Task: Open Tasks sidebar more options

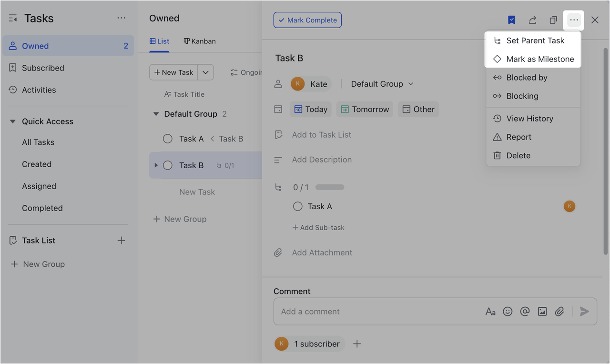Action: tap(122, 18)
